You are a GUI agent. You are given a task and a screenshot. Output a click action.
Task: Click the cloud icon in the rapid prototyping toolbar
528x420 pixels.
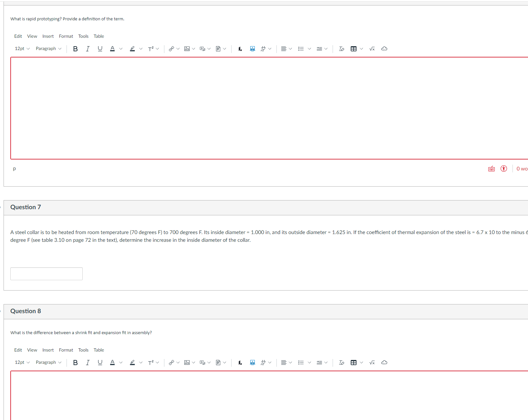[384, 49]
